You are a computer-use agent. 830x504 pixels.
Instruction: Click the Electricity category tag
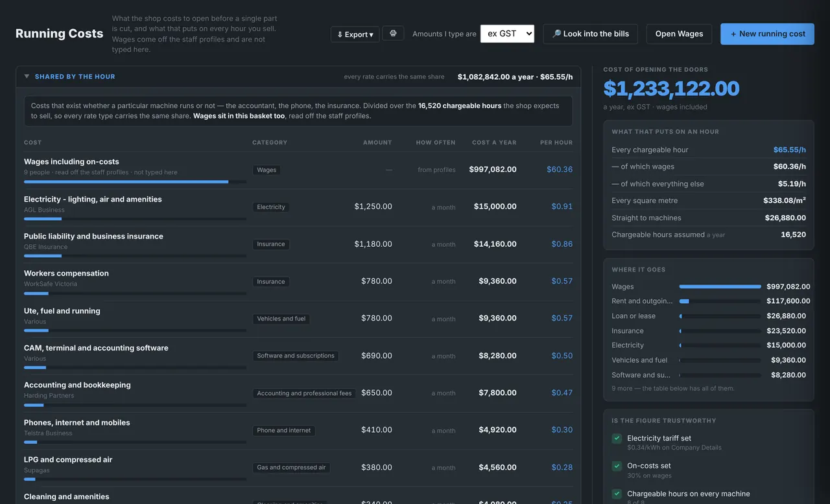pos(271,207)
